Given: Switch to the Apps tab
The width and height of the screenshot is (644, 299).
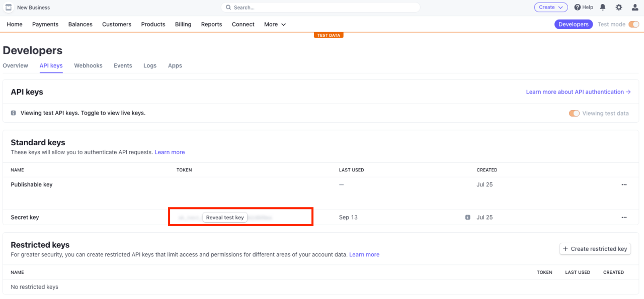Looking at the screenshot, I should click(175, 66).
